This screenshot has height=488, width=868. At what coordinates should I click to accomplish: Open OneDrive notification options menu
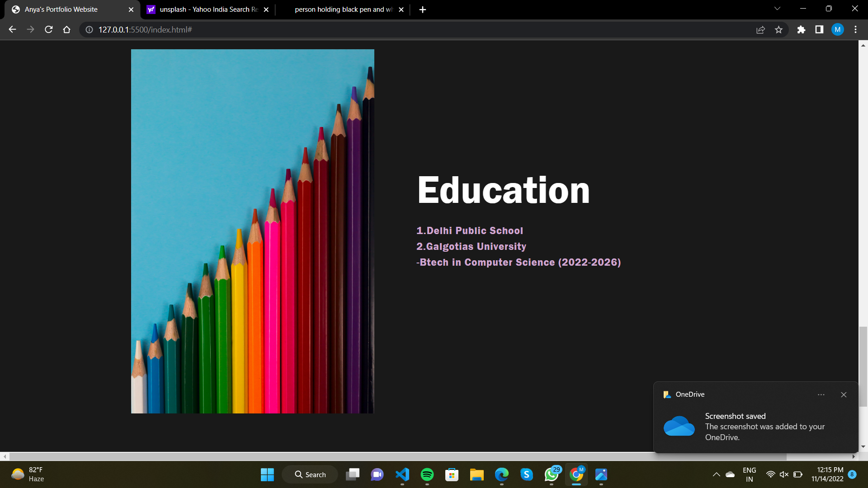821,394
